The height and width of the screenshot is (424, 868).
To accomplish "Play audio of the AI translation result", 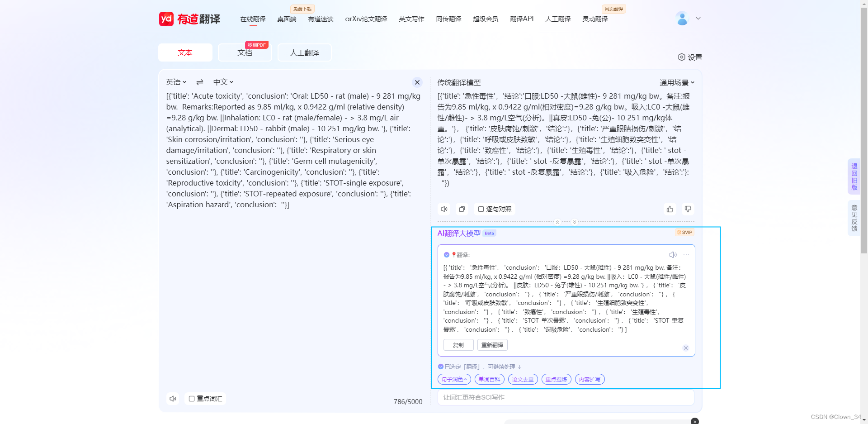I will [x=673, y=255].
